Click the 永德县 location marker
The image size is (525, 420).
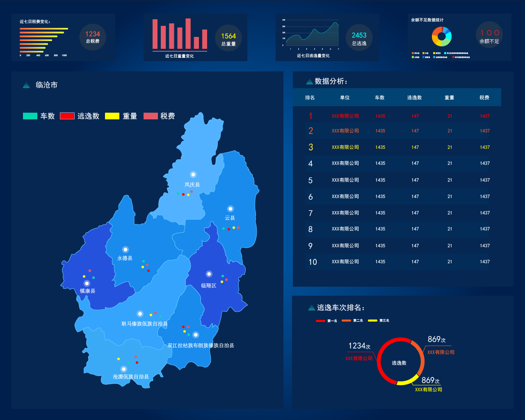[126, 249]
